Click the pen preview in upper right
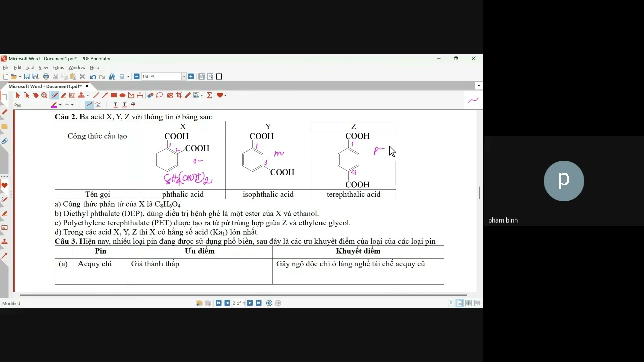Viewport: 644px width, 362px height. pyautogui.click(x=473, y=100)
